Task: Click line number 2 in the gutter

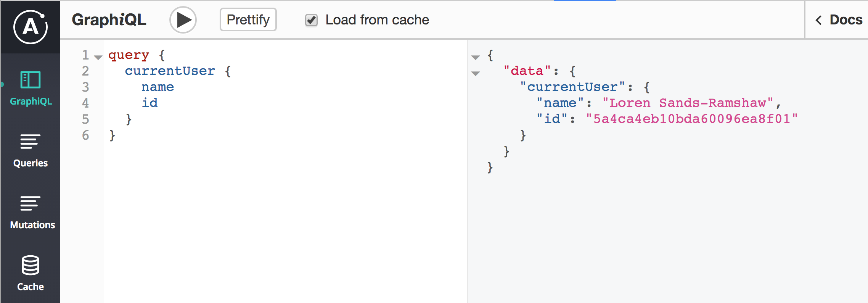Action: [85, 71]
